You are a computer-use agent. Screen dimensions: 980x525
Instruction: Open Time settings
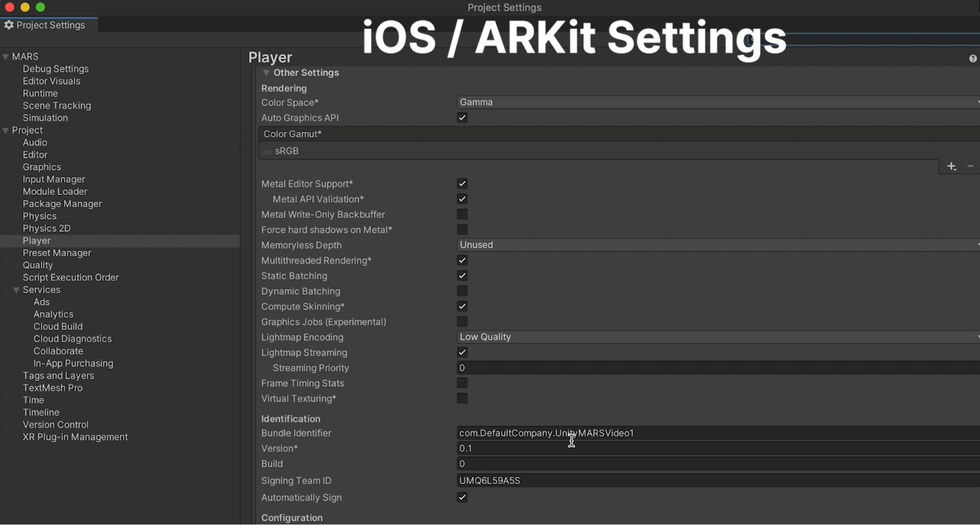pos(33,400)
